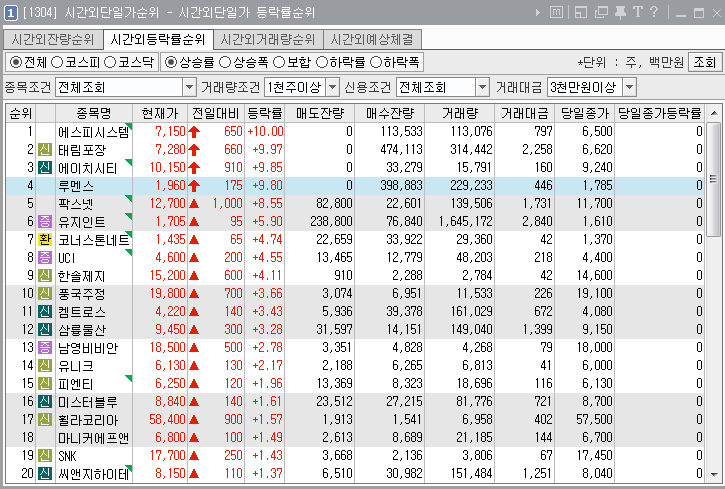Click the 신 badge beside 풍국주정

45,293
